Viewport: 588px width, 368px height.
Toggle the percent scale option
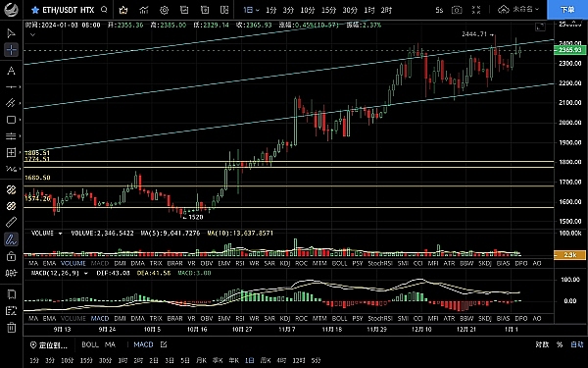(560, 344)
